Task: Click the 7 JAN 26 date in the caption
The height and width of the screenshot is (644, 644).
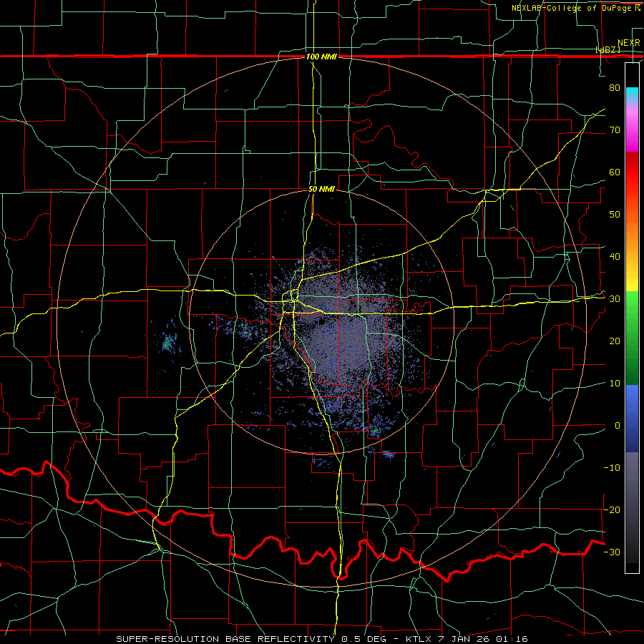Action: pos(464,639)
